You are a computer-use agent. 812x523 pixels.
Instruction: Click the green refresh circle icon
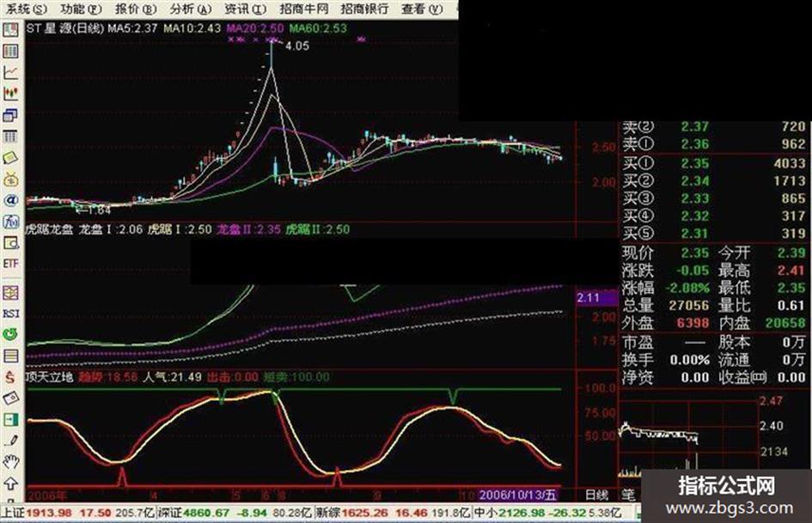11,335
